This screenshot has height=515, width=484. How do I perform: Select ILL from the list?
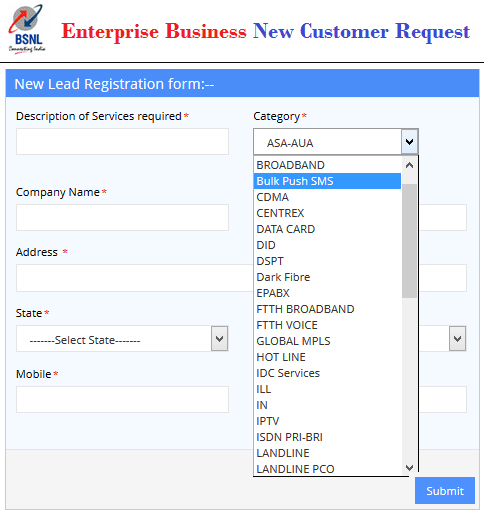327,389
